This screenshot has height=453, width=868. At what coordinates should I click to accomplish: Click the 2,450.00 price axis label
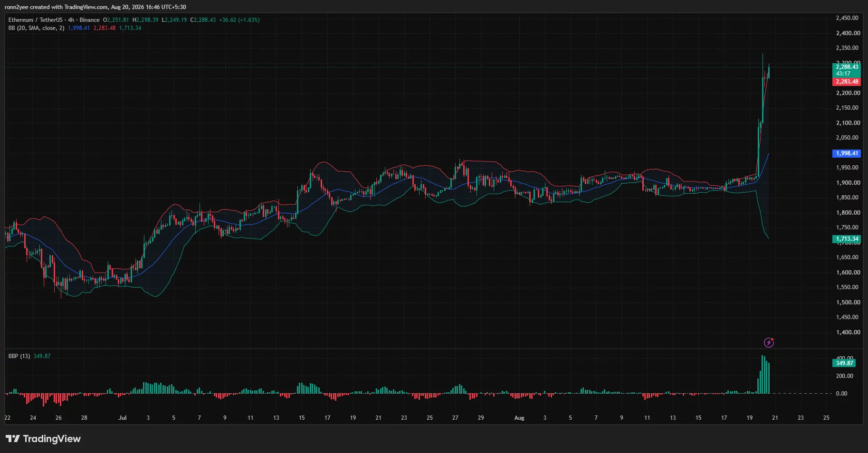click(848, 18)
